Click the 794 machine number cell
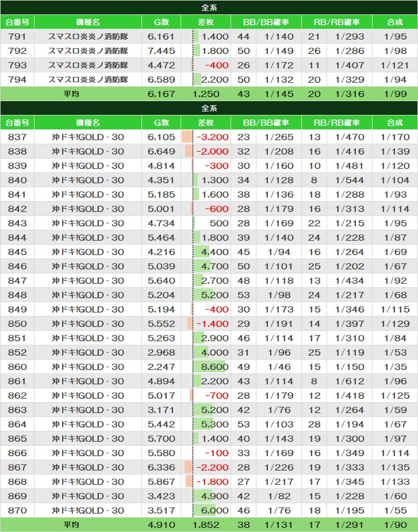The image size is (418, 532). tap(17, 80)
